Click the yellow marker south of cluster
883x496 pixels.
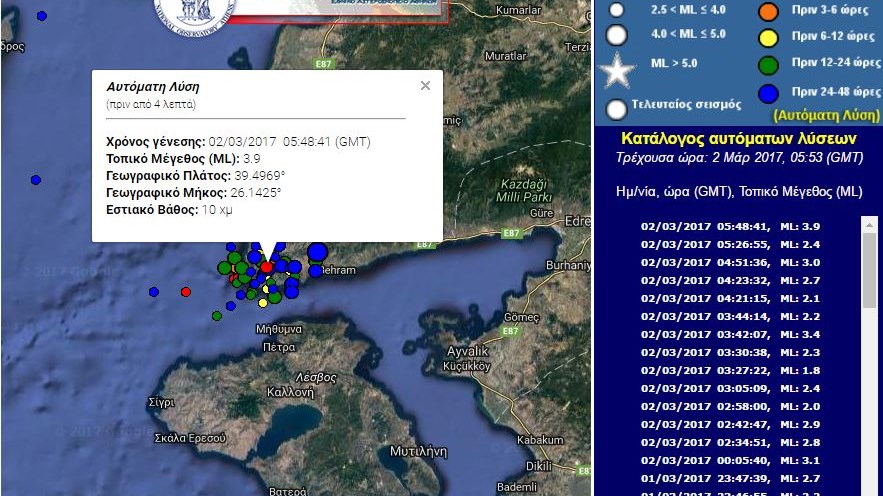tap(262, 303)
